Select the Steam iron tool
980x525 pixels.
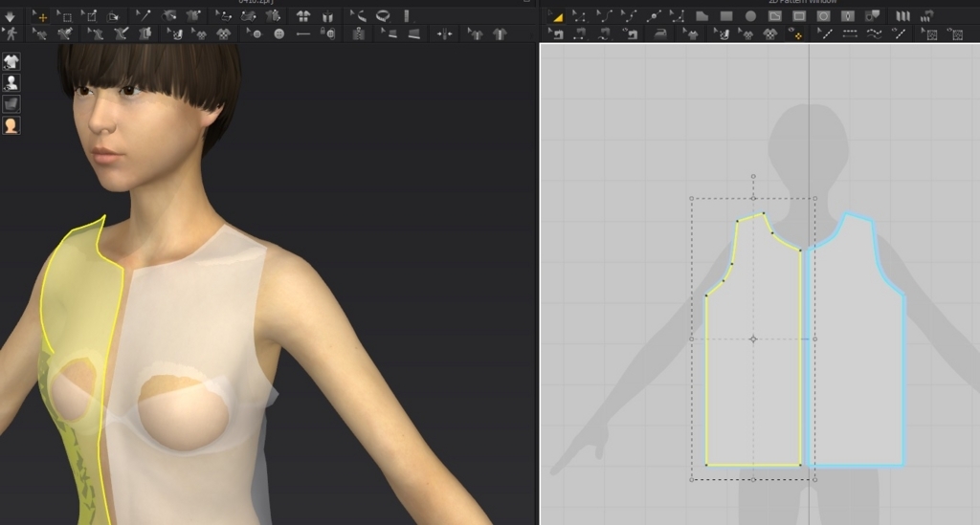(x=660, y=33)
